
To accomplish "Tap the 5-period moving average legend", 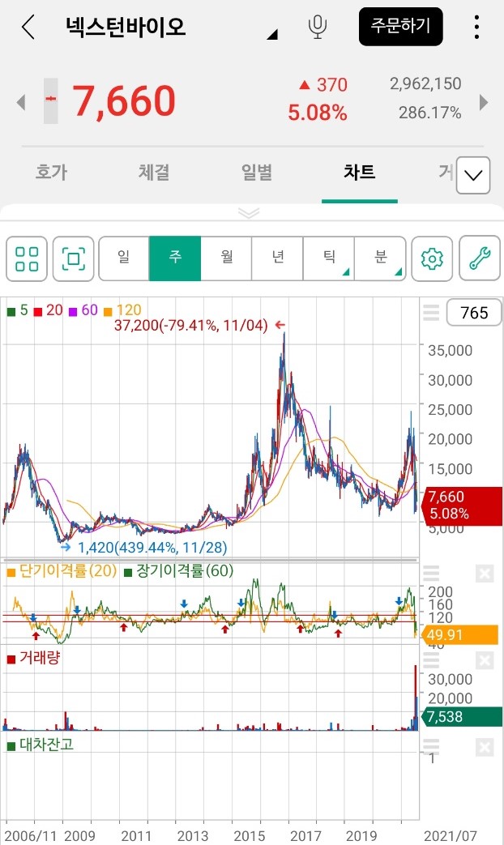I will click(x=17, y=310).
